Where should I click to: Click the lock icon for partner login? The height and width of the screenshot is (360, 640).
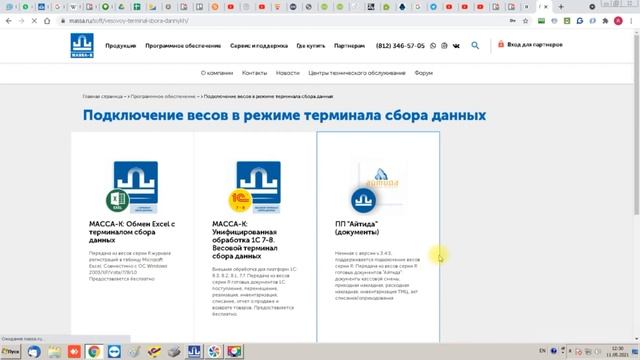(501, 44)
